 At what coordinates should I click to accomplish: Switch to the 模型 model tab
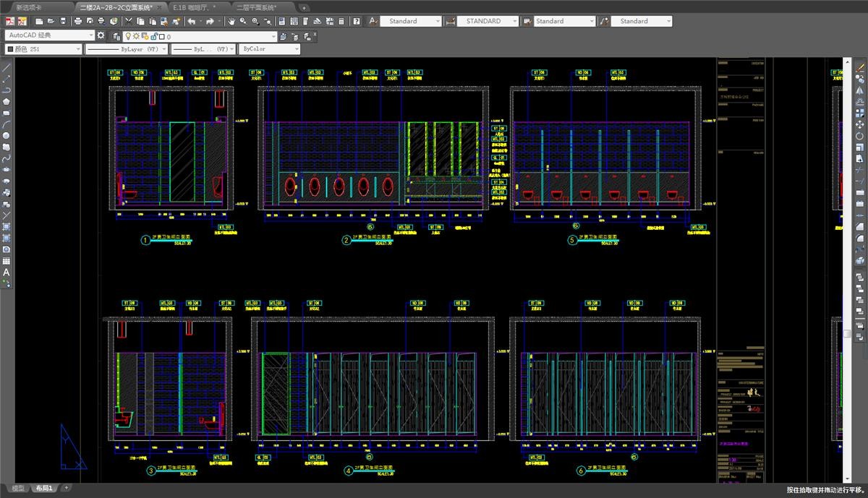18,489
